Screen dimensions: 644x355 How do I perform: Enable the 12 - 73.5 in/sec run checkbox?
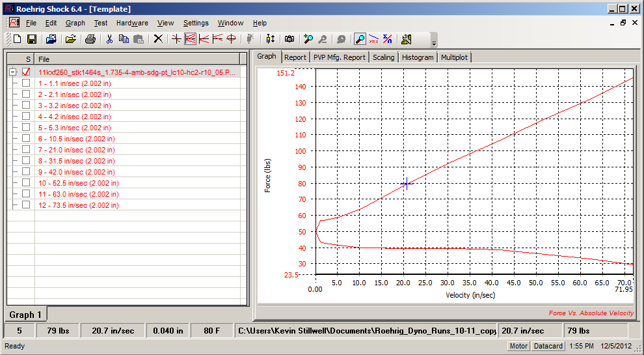click(x=26, y=205)
